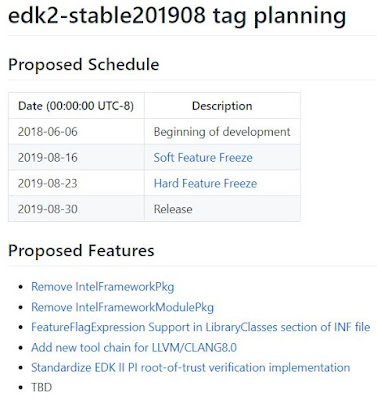Open Remove IntelFrameworkModulePkg feature link
Image resolution: width=377 pixels, height=400 pixels.
(122, 307)
